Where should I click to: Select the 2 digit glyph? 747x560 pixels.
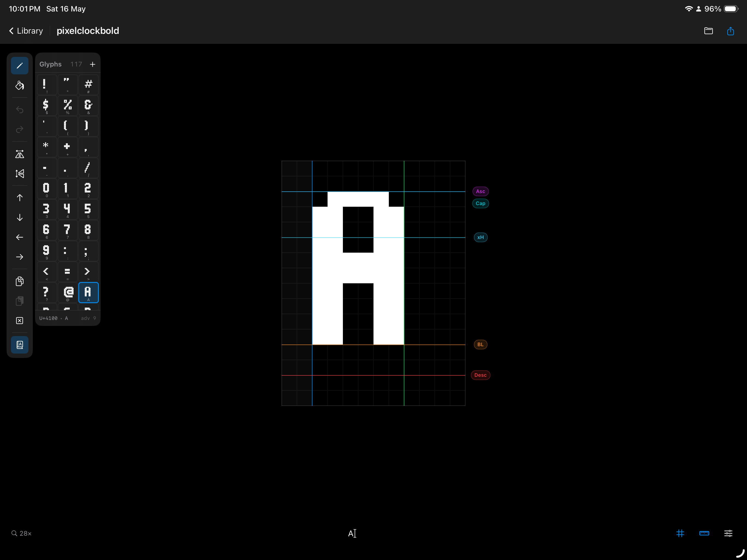pos(89,189)
